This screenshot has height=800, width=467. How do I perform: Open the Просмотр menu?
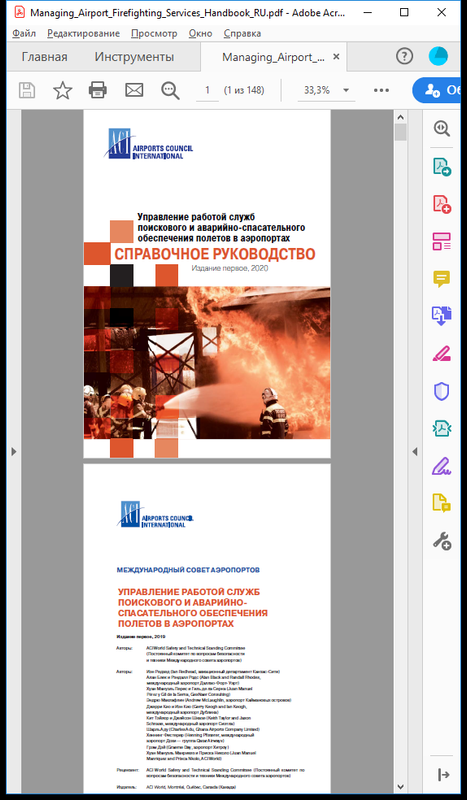tap(154, 34)
